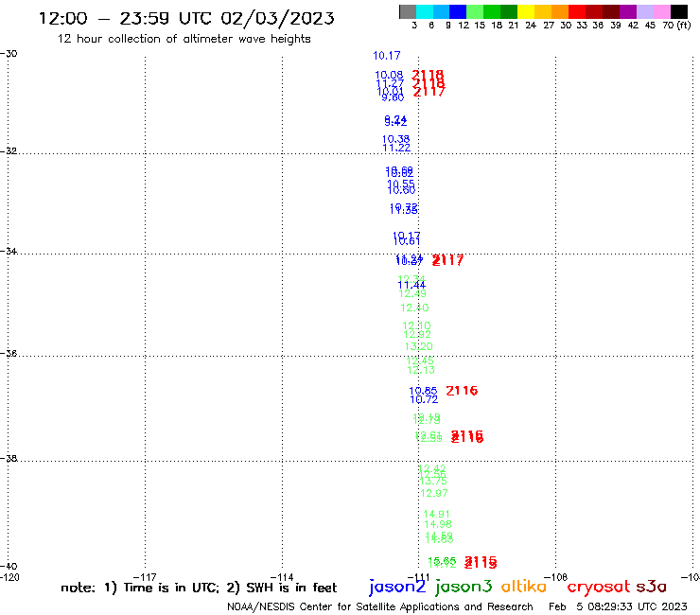This screenshot has height=615, width=700.
Task: Click the blue value 10.85
Action: (x=423, y=391)
